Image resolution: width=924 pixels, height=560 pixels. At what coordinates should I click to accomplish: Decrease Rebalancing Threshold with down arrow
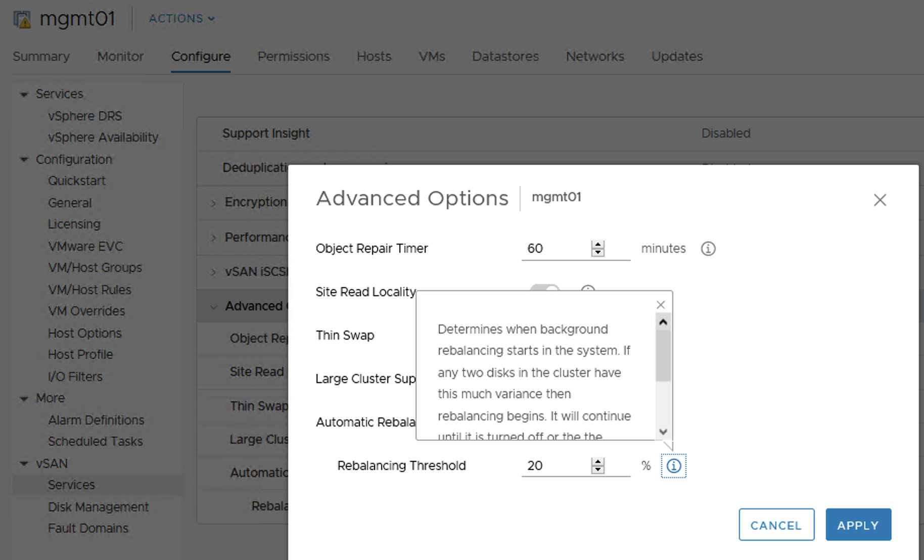click(598, 470)
